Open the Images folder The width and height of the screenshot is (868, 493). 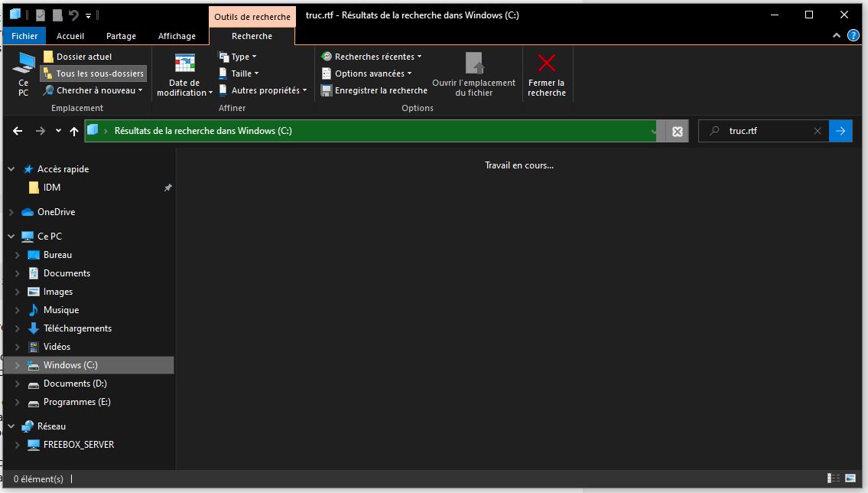click(57, 292)
